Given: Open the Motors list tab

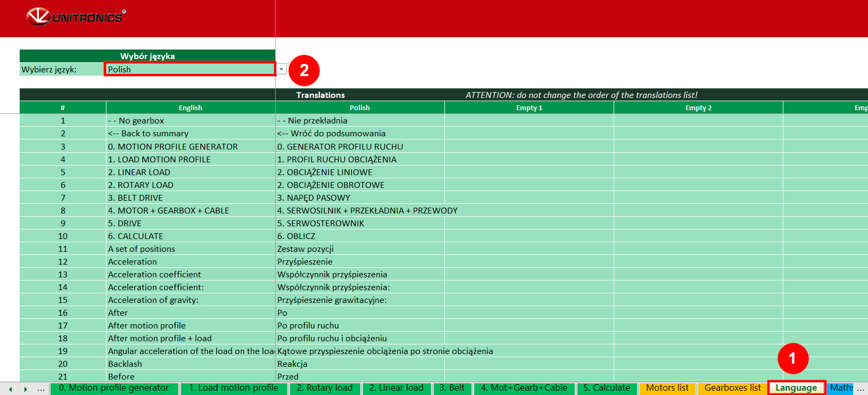Looking at the screenshot, I should (x=667, y=388).
